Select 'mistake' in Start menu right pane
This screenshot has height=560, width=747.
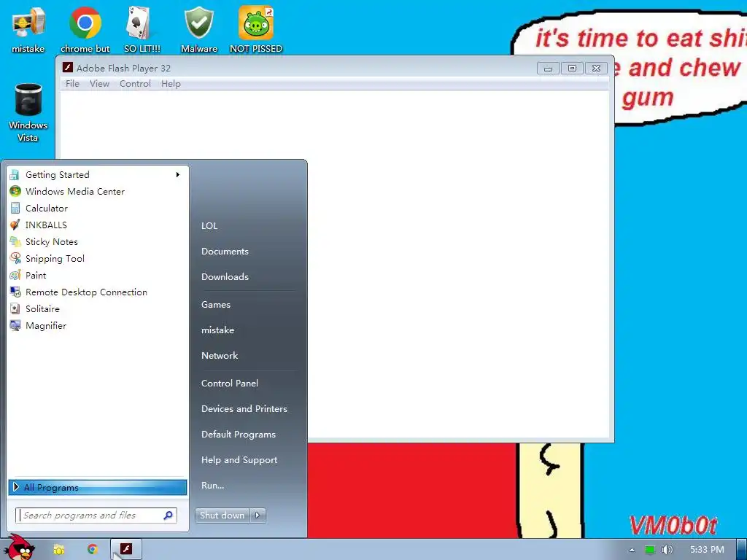click(x=217, y=330)
